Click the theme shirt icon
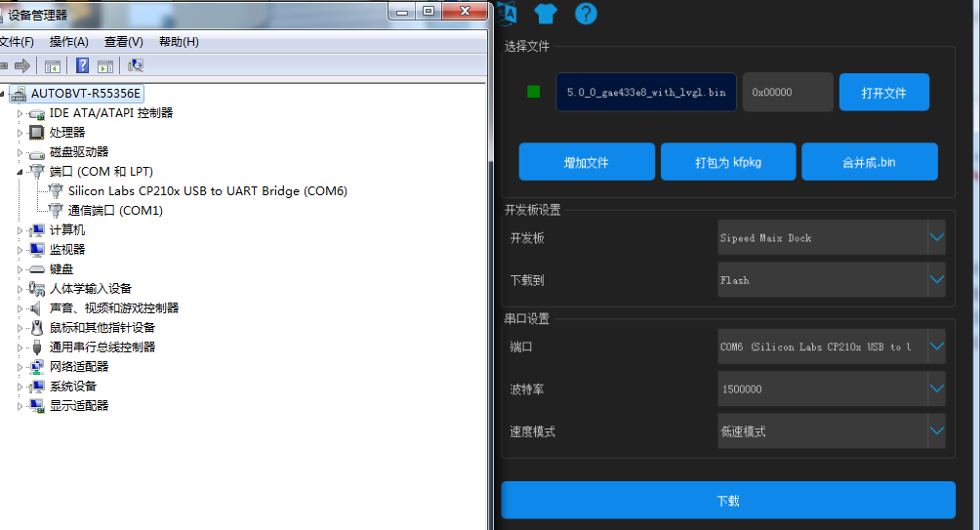980x530 pixels. pos(546,13)
